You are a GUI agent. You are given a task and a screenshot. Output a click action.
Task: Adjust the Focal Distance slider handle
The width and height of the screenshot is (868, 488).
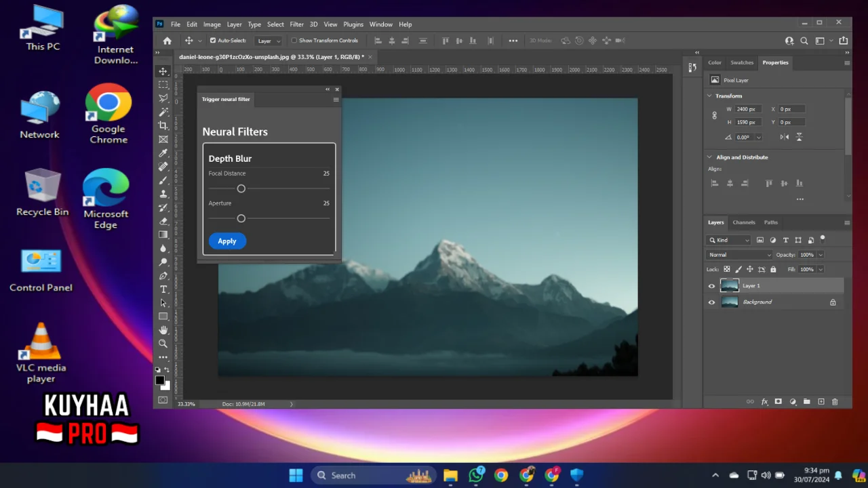[x=241, y=188]
